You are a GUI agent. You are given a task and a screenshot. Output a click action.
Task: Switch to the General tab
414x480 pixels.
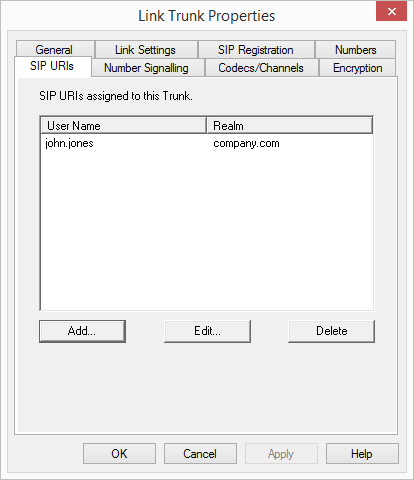pos(55,50)
